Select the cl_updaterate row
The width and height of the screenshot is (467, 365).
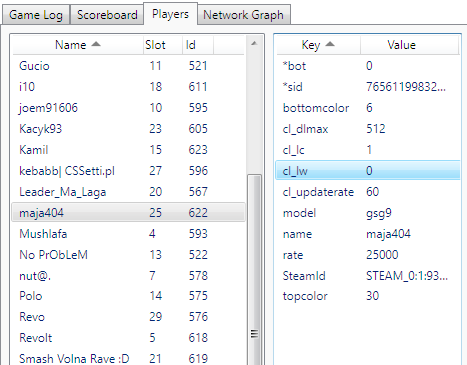click(x=368, y=192)
